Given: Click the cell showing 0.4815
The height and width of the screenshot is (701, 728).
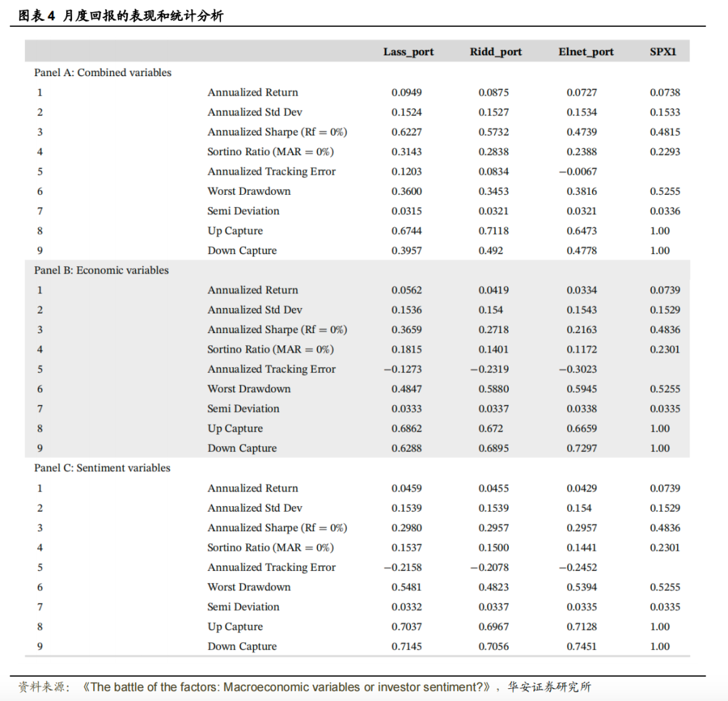Looking at the screenshot, I should (665, 132).
